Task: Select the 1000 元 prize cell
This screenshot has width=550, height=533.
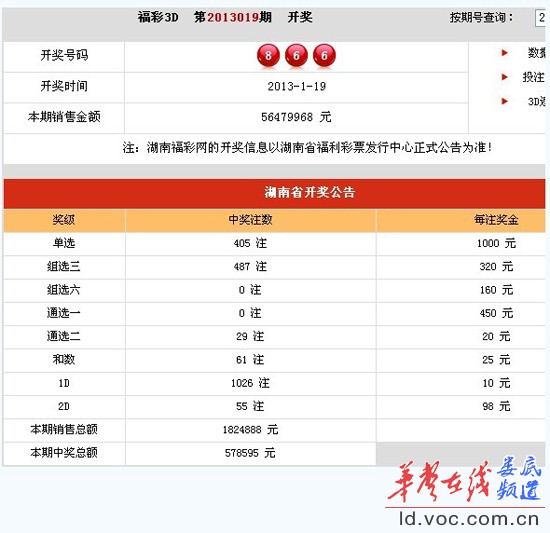Action: coord(496,243)
